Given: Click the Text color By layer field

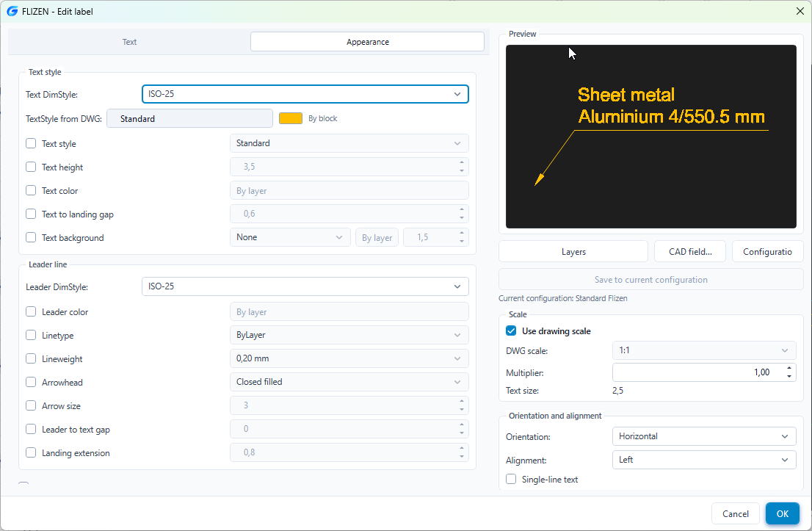Looking at the screenshot, I should 349,191.
